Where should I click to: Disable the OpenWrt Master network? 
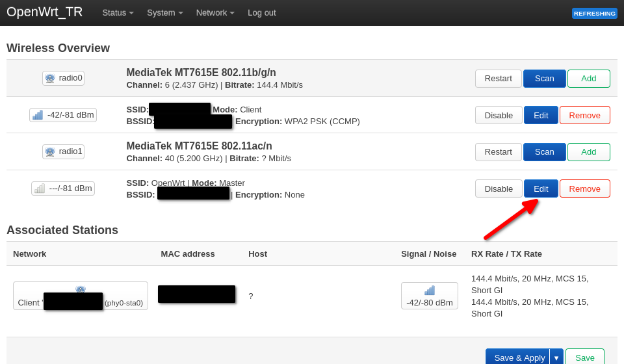(499, 189)
